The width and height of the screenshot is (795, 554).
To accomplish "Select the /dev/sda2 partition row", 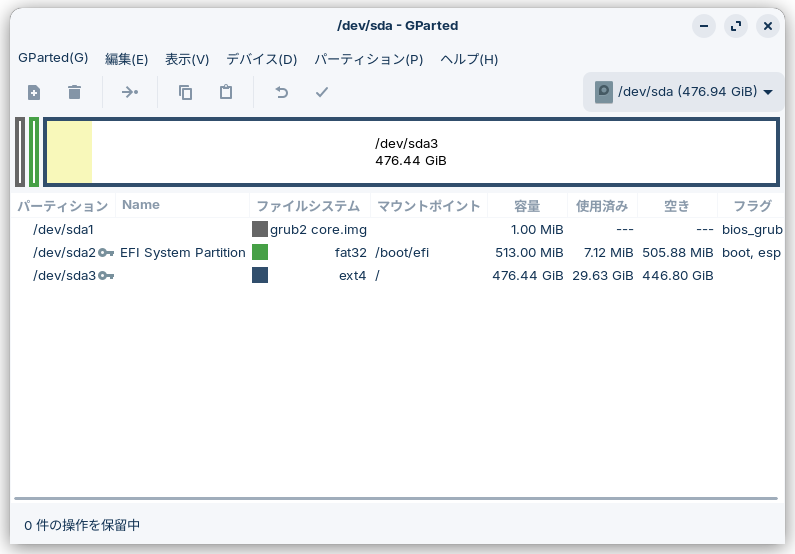I will [x=398, y=252].
